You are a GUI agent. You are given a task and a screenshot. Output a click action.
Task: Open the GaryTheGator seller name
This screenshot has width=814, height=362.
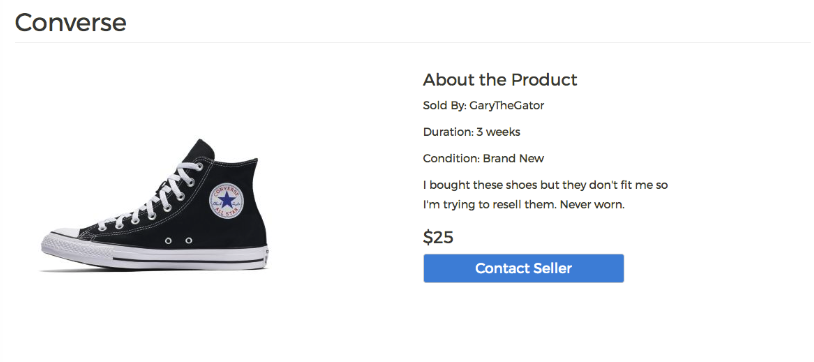[507, 105]
